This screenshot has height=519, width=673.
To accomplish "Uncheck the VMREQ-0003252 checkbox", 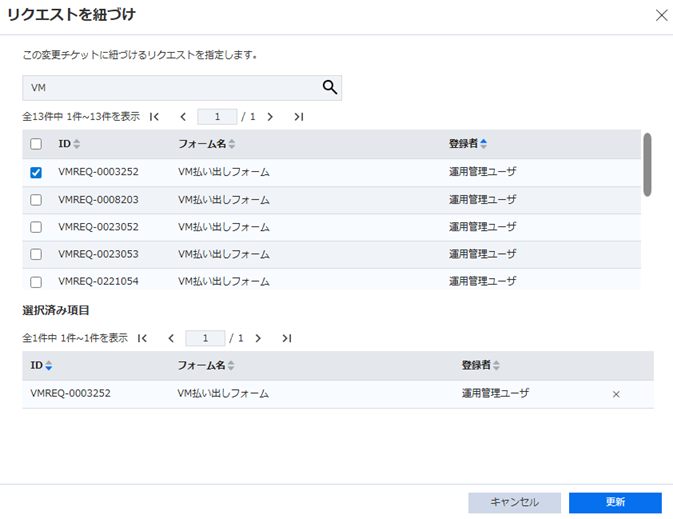I will (x=36, y=172).
